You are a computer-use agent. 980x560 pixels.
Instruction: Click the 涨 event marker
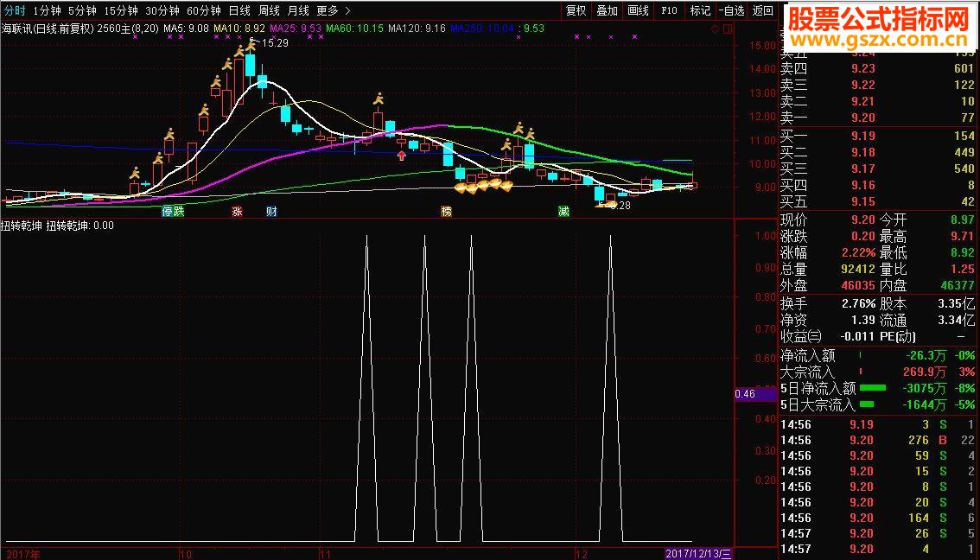click(237, 211)
